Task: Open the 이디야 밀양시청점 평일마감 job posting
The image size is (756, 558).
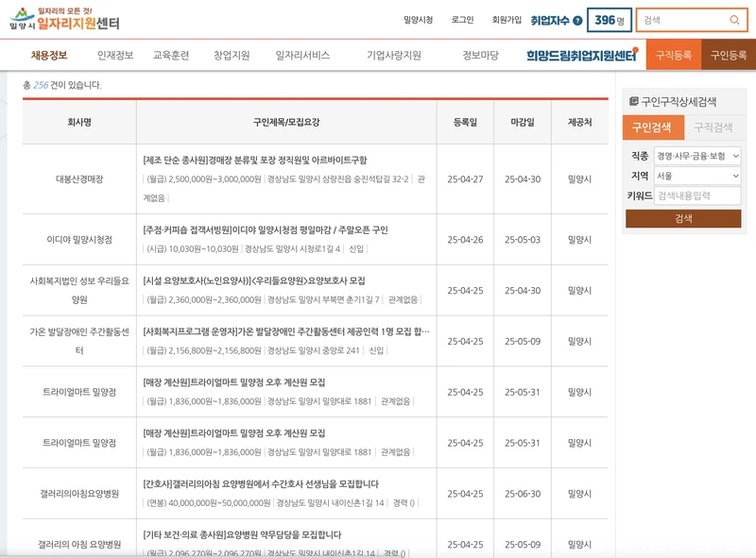Action: click(x=266, y=229)
